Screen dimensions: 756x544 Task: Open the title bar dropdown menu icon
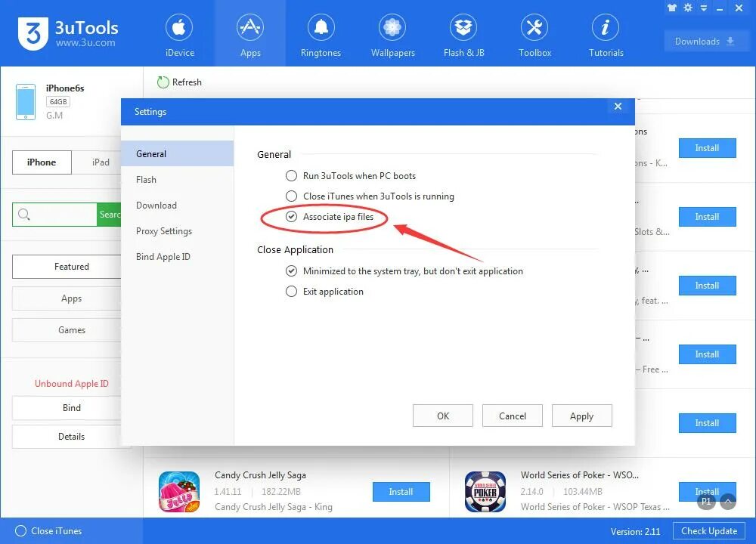(704, 8)
